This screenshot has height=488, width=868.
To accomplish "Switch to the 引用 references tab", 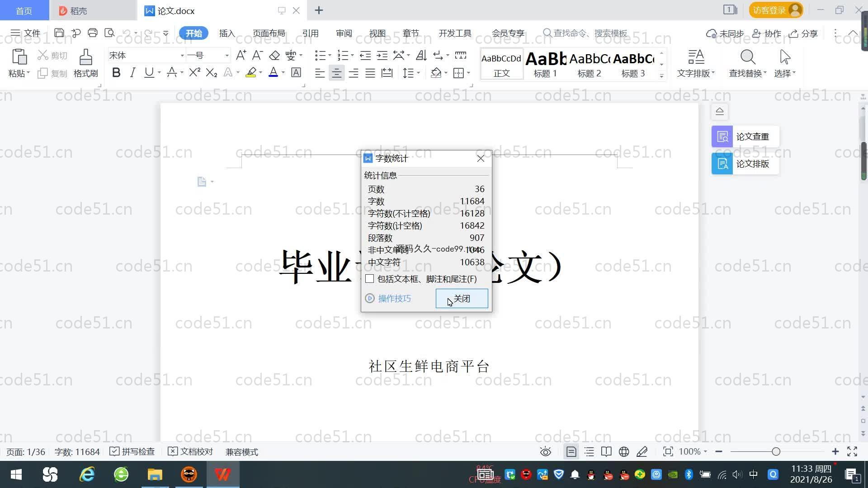I will coord(310,33).
